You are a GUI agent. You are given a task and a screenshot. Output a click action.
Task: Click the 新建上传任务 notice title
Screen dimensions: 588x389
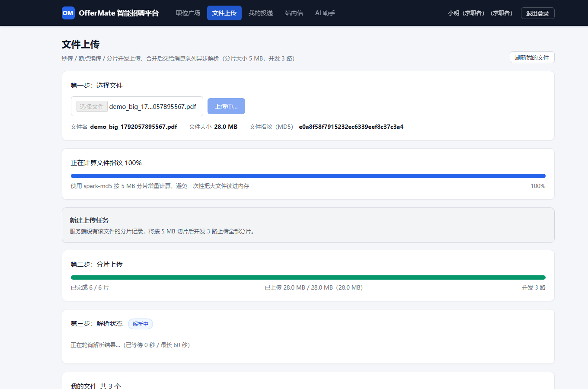[89, 220]
